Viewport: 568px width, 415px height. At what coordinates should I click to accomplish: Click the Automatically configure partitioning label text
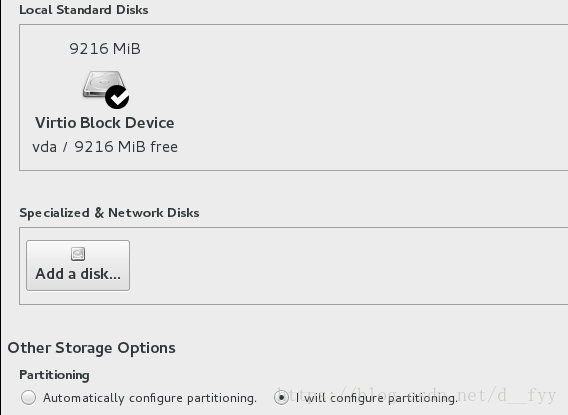click(x=150, y=398)
